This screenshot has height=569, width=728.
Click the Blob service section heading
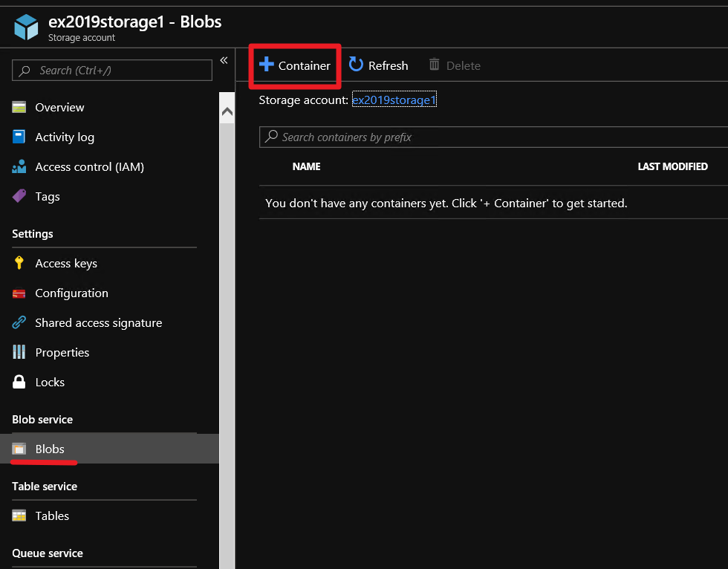[x=42, y=420]
